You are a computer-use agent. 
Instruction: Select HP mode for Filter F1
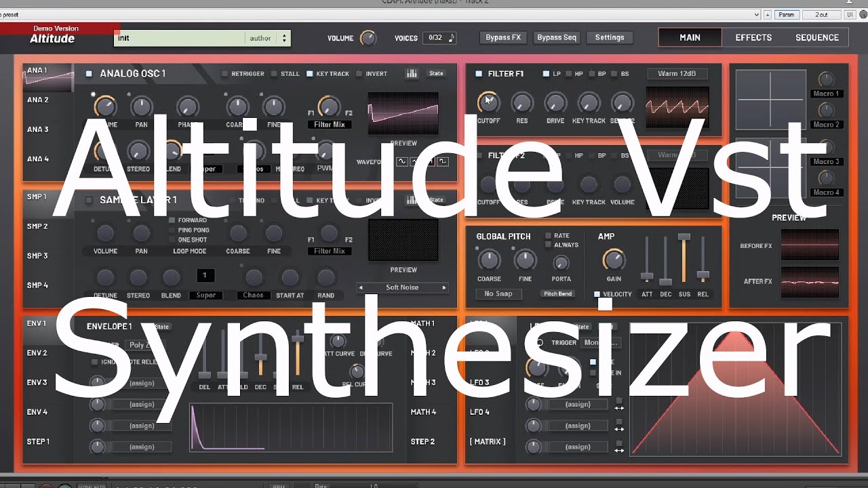569,74
